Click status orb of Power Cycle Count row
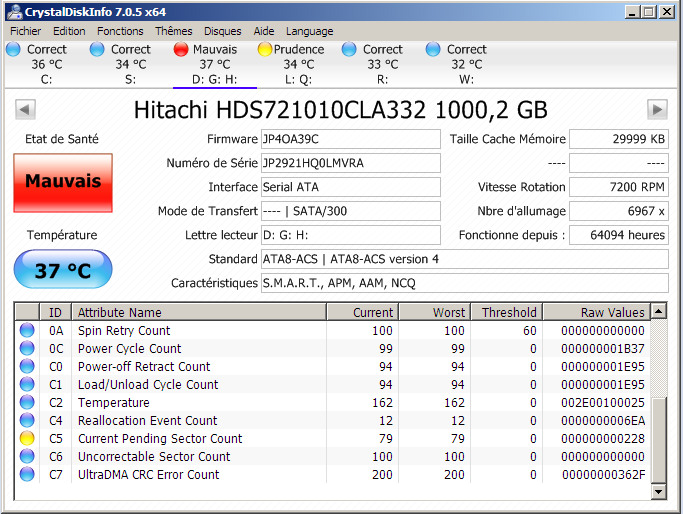Image resolution: width=683 pixels, height=514 pixels. 27,348
